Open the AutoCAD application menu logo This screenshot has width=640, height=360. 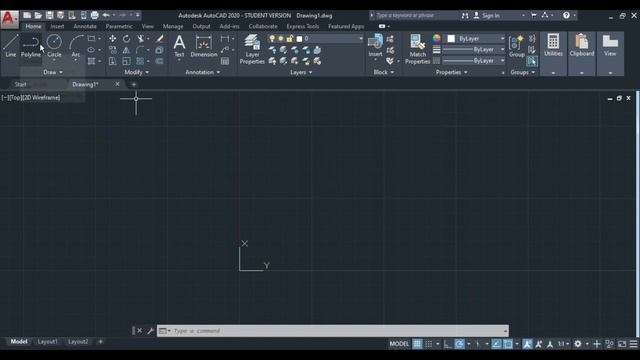click(9, 19)
